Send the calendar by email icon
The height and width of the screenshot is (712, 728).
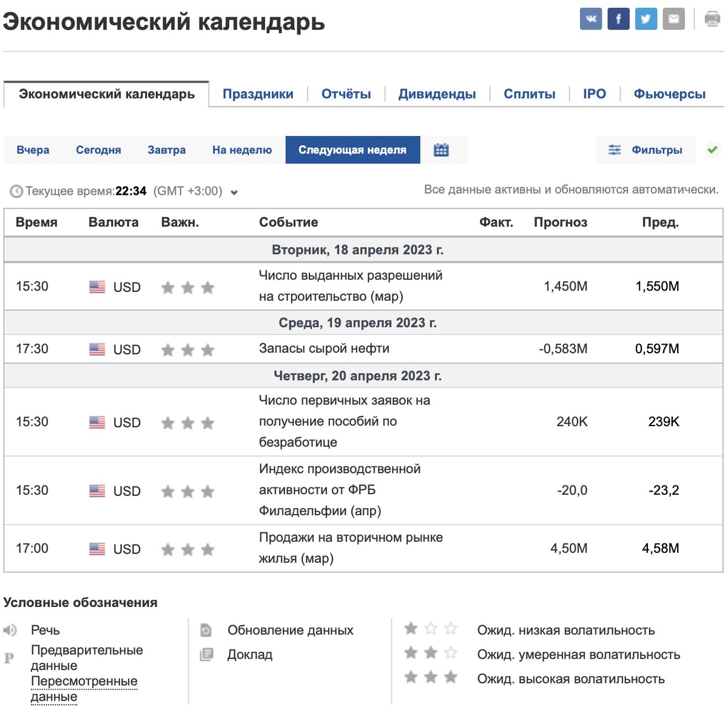tap(673, 18)
